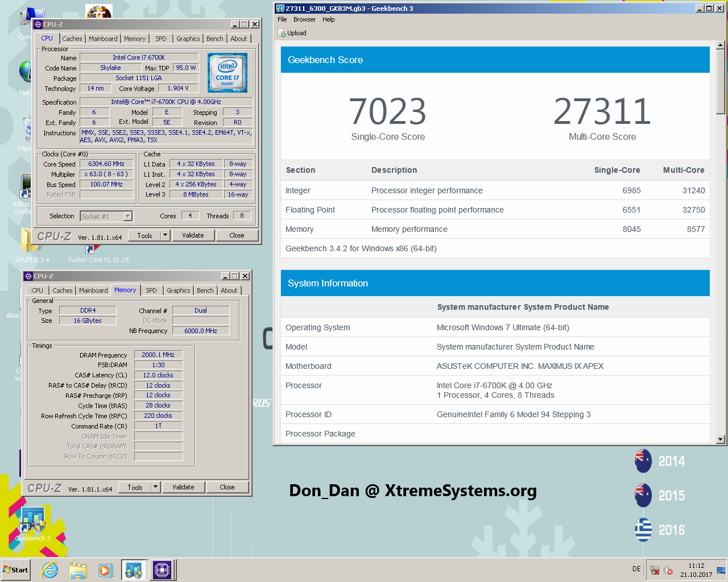Open SPD tab in top CPU-Z window
The image size is (728, 582).
[161, 39]
